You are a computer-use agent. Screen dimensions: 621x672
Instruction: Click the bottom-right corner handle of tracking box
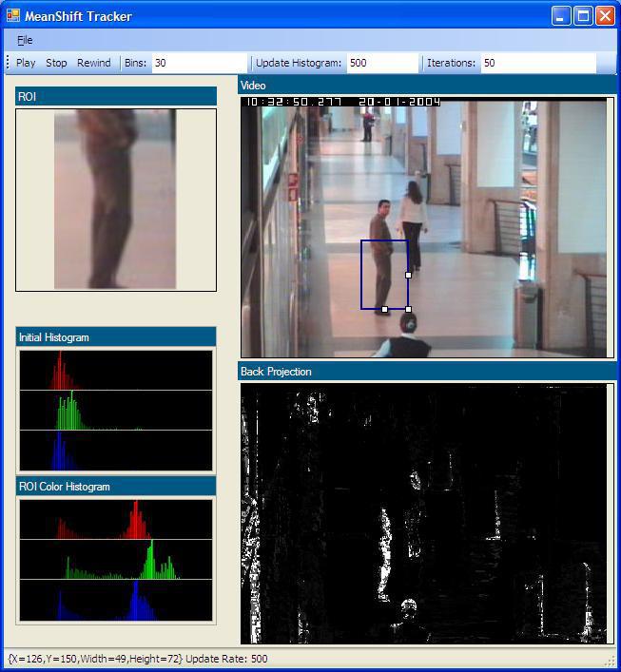tap(408, 309)
